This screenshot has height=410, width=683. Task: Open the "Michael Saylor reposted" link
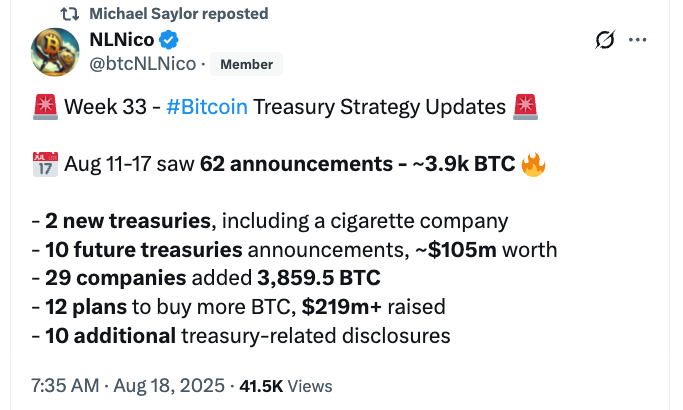click(178, 14)
